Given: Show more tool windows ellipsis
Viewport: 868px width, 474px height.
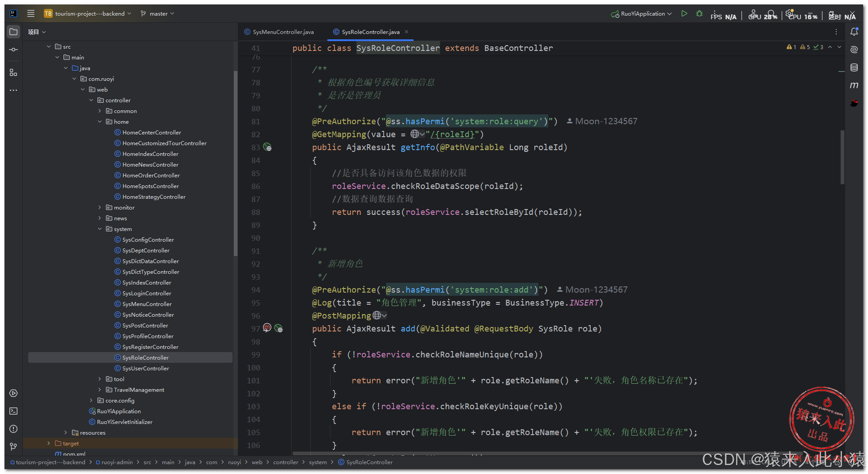Looking at the screenshot, I should click(13, 90).
